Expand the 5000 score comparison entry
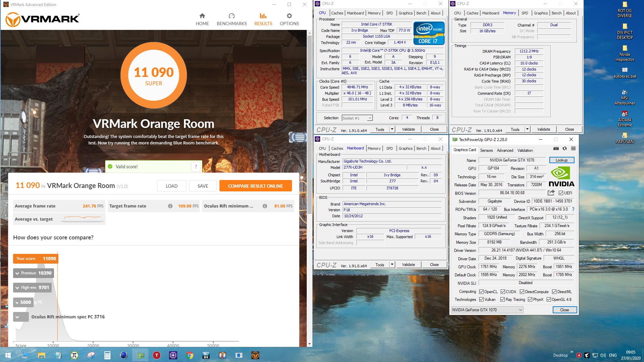 [x=23, y=302]
